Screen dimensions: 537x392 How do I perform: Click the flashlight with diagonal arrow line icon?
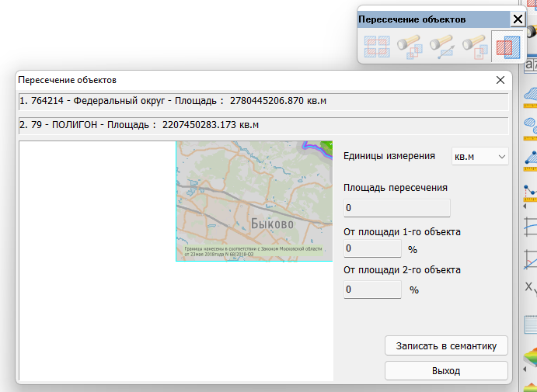(x=440, y=48)
